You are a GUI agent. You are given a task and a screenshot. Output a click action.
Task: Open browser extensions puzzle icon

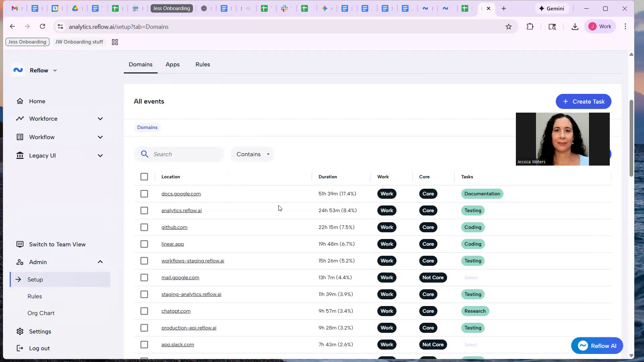[530, 27]
